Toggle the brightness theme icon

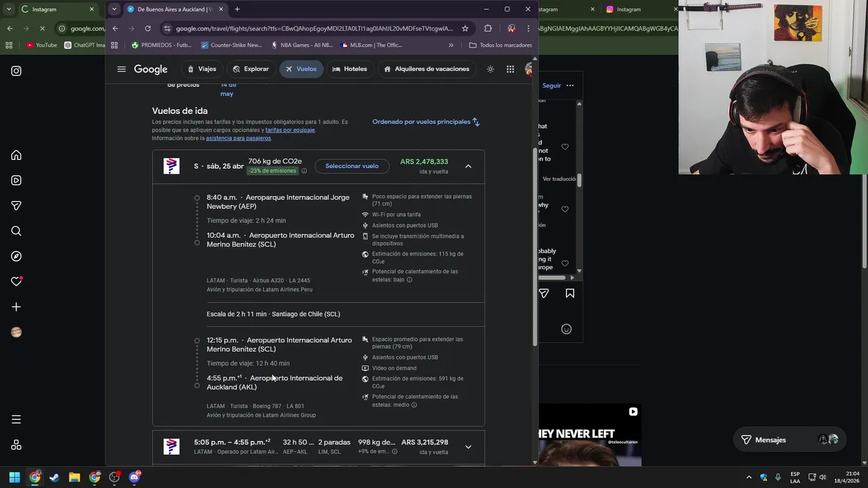click(490, 69)
